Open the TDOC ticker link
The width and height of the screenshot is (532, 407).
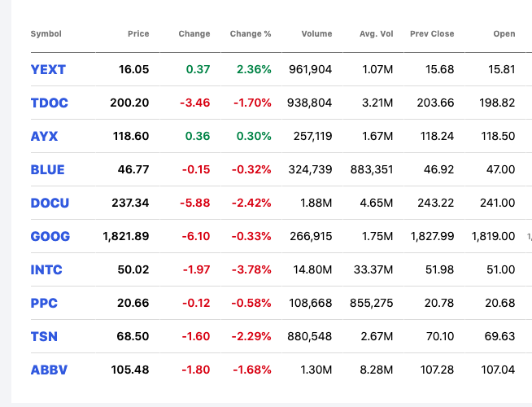click(49, 103)
